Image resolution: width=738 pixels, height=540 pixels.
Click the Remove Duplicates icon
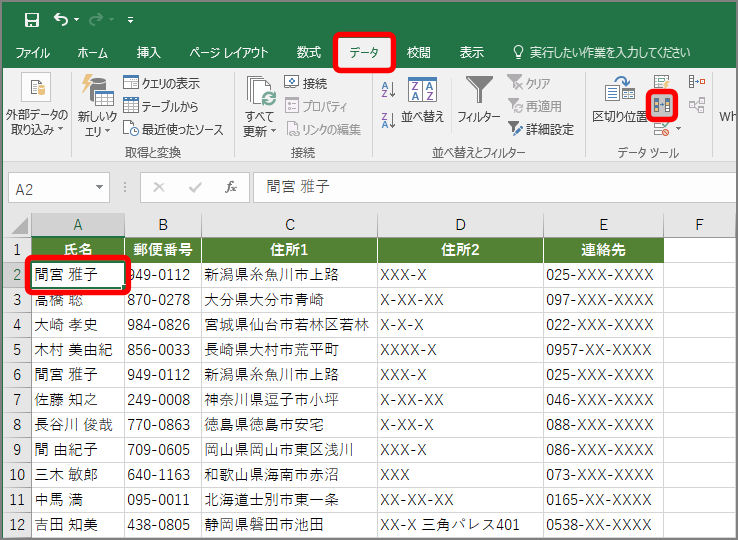tap(662, 105)
